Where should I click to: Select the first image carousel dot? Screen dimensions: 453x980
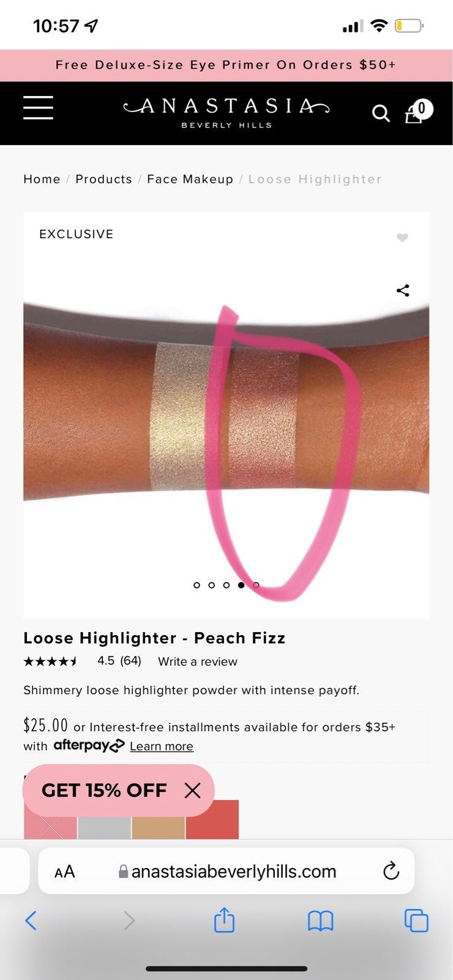[197, 585]
